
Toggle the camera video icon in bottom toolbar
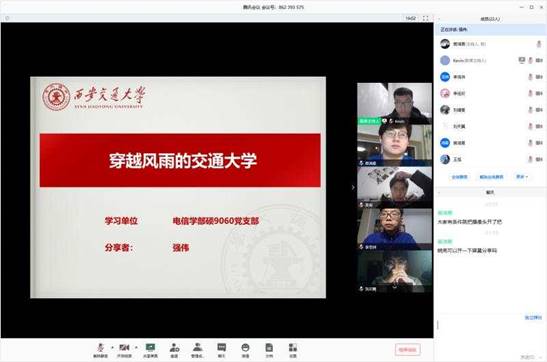(124, 350)
